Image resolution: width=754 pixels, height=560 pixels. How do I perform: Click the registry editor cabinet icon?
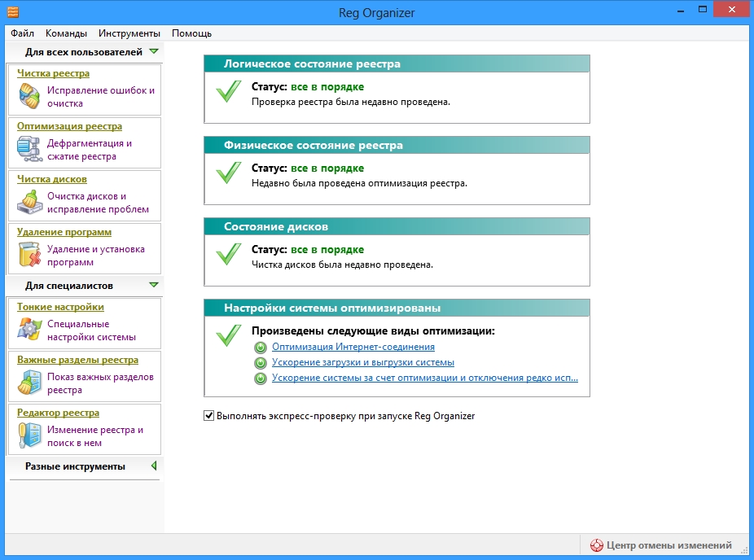pyautogui.click(x=29, y=435)
